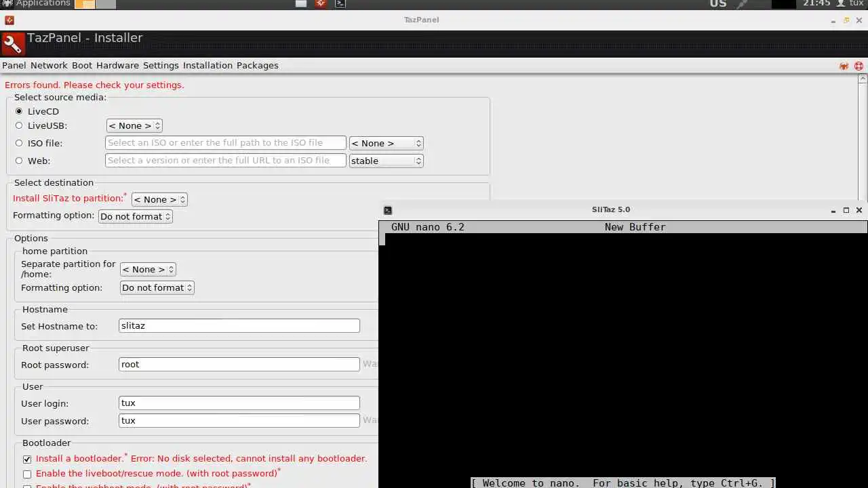This screenshot has height=488, width=868.
Task: Click the tux user icon in panel
Action: click(x=841, y=3)
